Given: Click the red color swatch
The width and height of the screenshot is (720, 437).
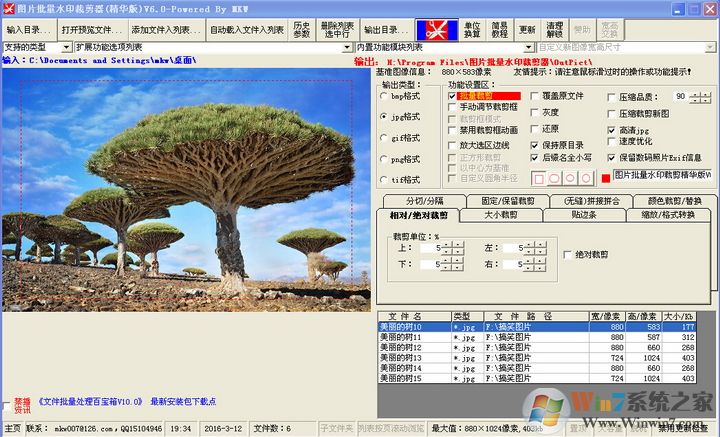Looking at the screenshot, I should 605,178.
